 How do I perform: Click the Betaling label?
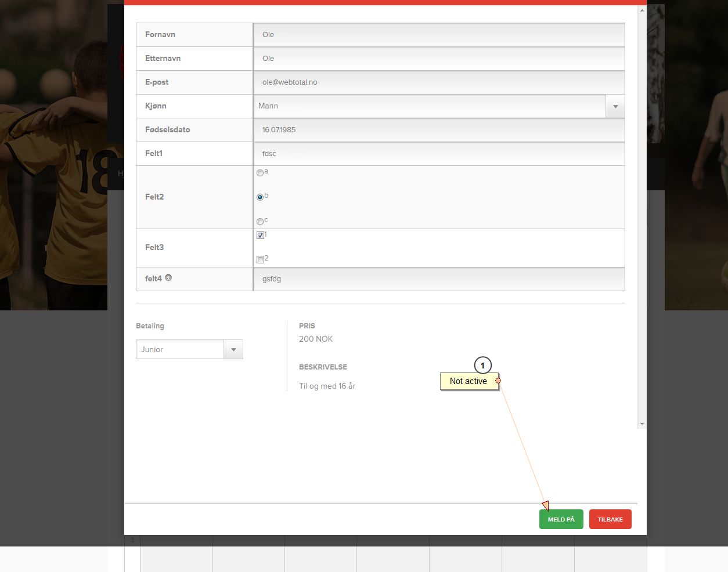coord(150,325)
